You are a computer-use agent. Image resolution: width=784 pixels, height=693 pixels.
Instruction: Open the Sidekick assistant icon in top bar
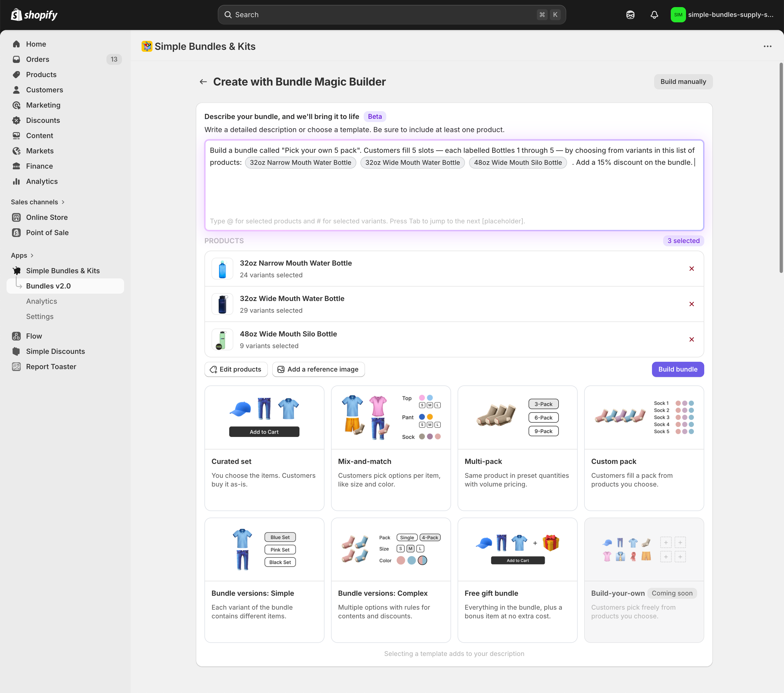tap(630, 15)
